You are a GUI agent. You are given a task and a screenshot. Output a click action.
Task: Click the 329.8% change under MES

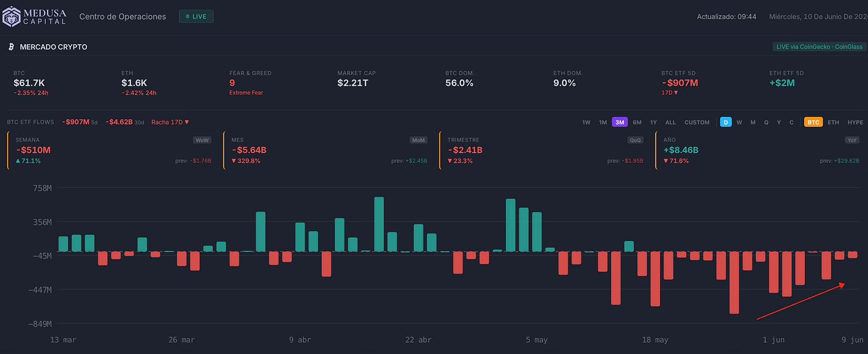[x=246, y=161]
